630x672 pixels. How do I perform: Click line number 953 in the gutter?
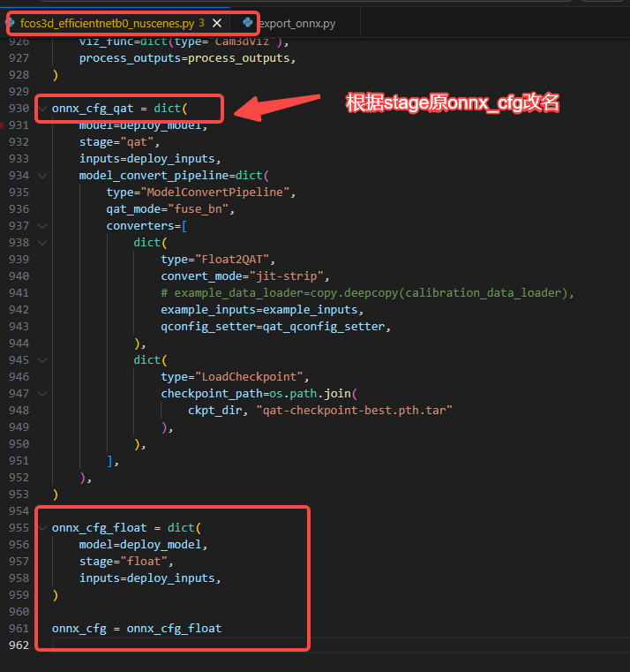point(19,495)
